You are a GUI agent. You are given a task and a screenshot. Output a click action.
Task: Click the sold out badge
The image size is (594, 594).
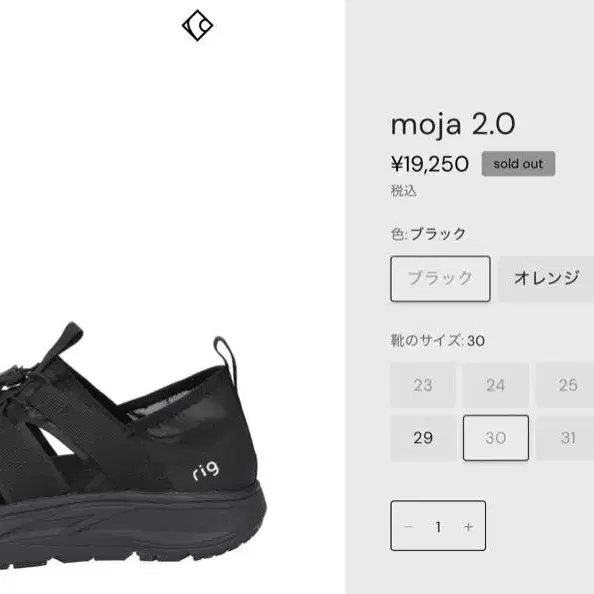tap(518, 164)
